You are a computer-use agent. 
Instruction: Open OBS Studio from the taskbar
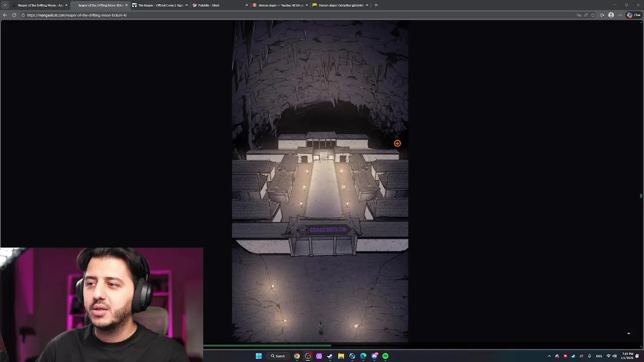tap(308, 356)
